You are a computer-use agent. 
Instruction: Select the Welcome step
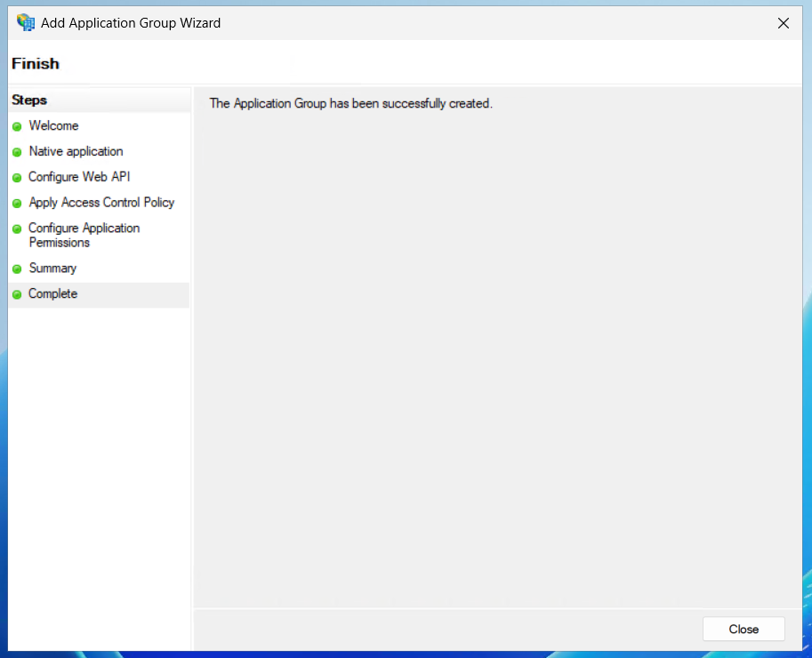tap(53, 125)
